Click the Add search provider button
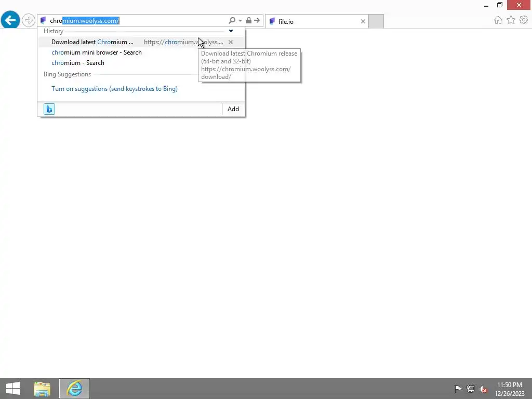This screenshot has height=399, width=532. 233,109
